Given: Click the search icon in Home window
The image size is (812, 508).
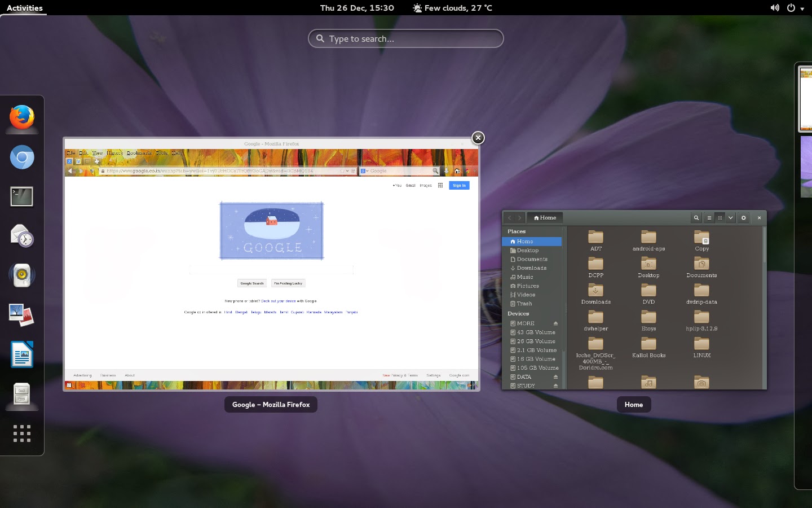Looking at the screenshot, I should pos(696,218).
